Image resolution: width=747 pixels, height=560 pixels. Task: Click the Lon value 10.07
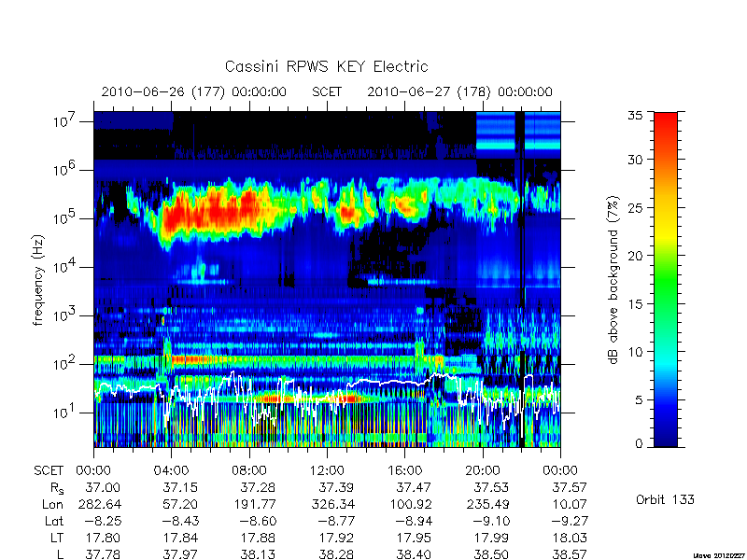point(570,504)
